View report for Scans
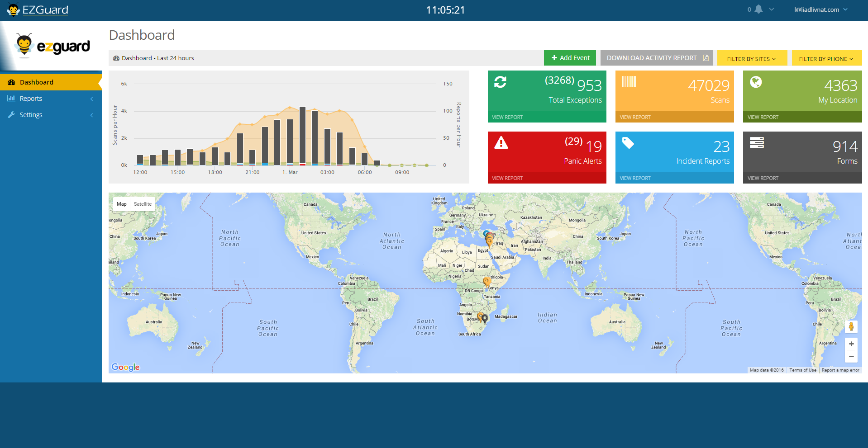Screen dimensions: 868x448 click(x=674, y=117)
